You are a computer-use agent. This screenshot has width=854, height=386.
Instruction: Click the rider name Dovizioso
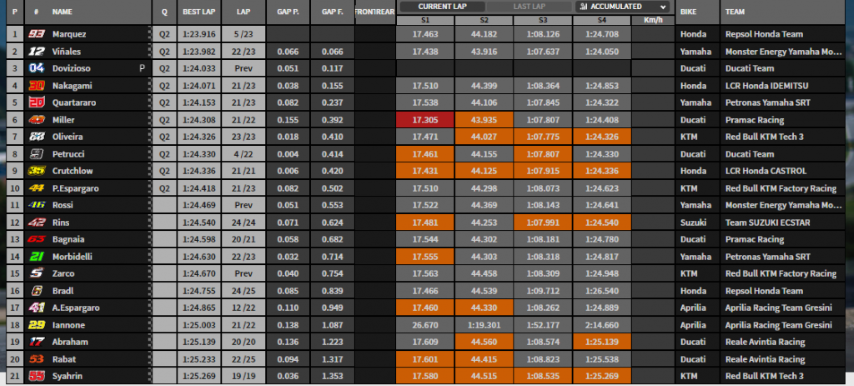(x=71, y=69)
